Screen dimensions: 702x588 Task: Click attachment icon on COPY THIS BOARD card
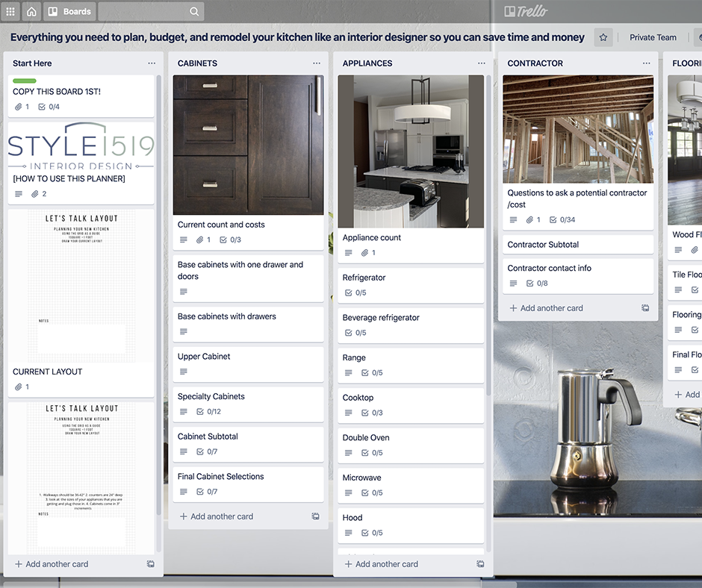(x=19, y=107)
